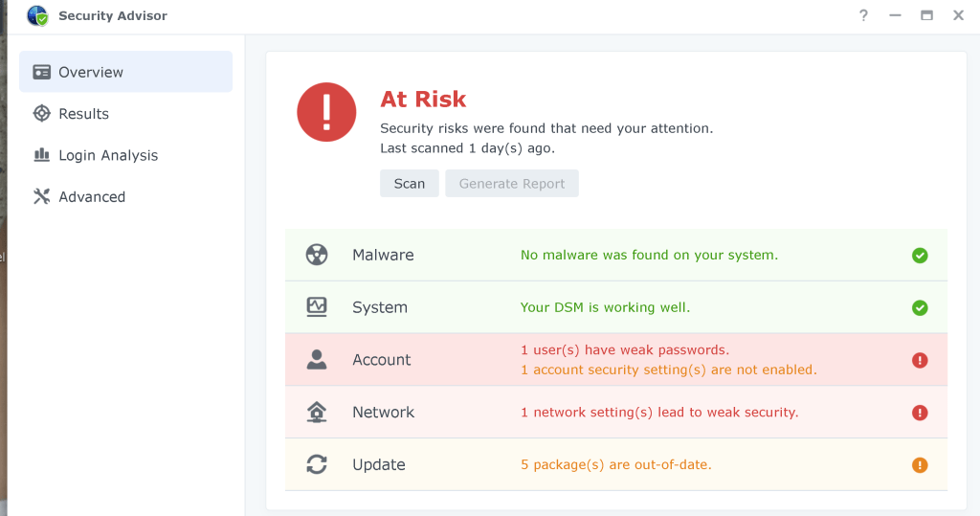Click the large red At Risk status icon

[x=327, y=113]
